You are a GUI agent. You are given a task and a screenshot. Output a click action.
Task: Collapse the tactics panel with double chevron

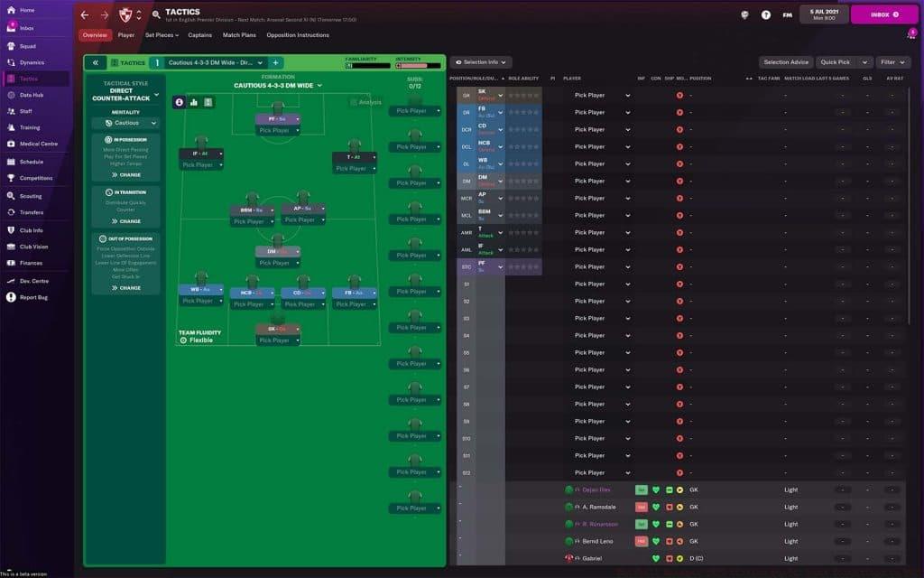click(96, 63)
